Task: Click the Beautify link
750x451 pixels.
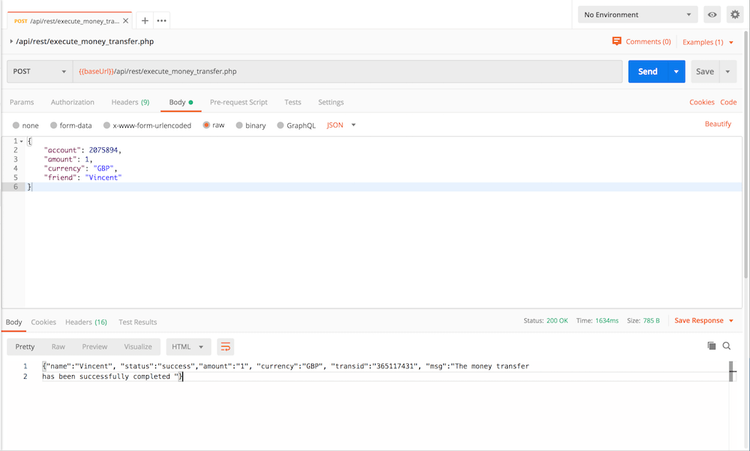Action: point(718,124)
